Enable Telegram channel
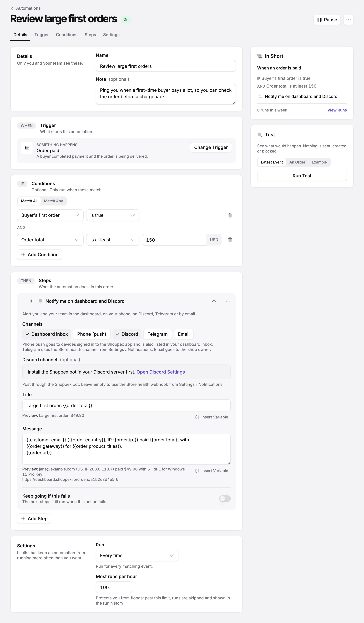 (x=157, y=334)
